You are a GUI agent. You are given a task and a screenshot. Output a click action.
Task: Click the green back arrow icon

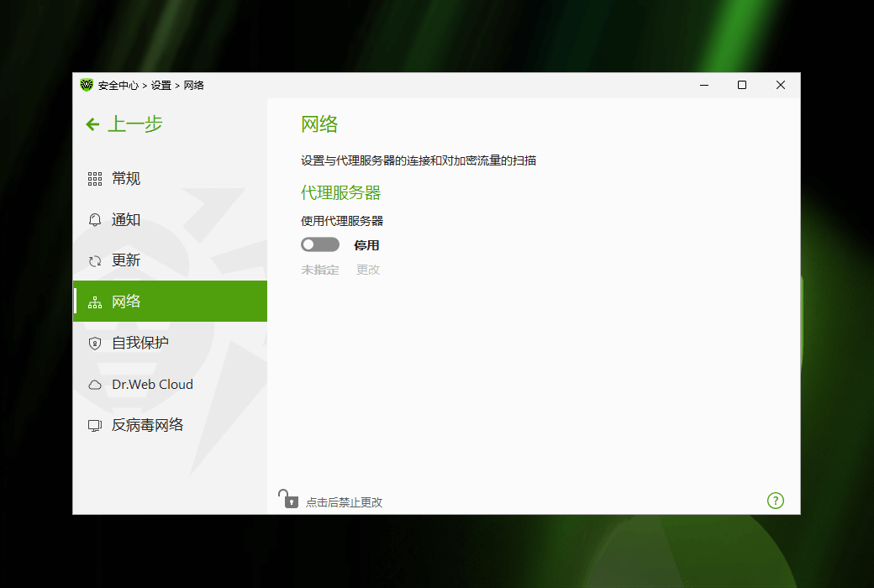click(x=92, y=124)
